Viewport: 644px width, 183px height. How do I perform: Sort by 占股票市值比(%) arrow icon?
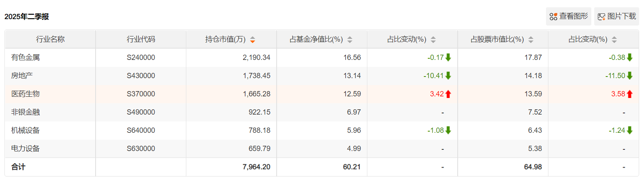[531, 40]
